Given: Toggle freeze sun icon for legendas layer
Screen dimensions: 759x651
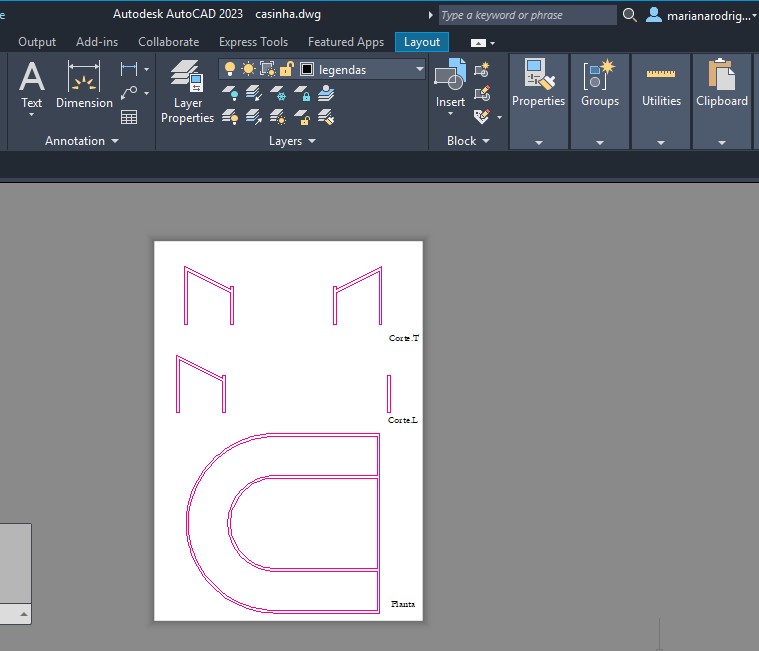Looking at the screenshot, I should pos(248,69).
